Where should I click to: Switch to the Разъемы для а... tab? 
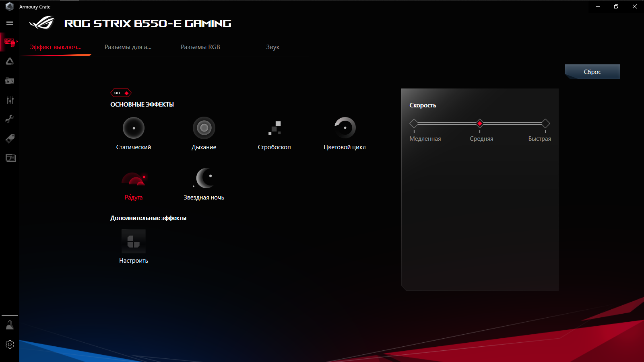128,47
